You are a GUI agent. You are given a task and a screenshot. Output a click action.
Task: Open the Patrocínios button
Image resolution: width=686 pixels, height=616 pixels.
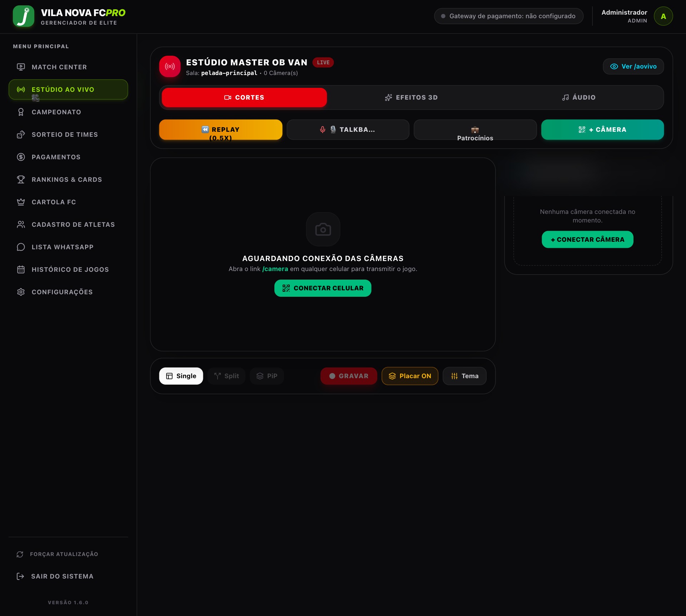[475, 130]
